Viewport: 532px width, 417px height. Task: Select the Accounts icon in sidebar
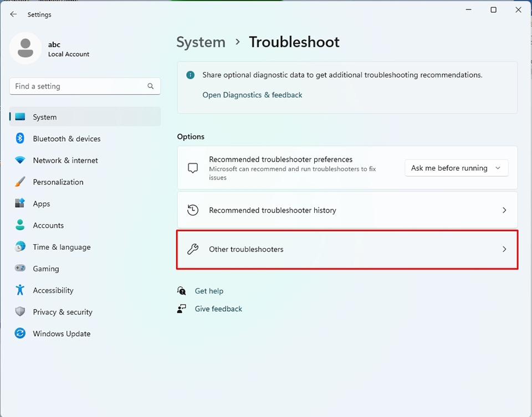coord(21,225)
